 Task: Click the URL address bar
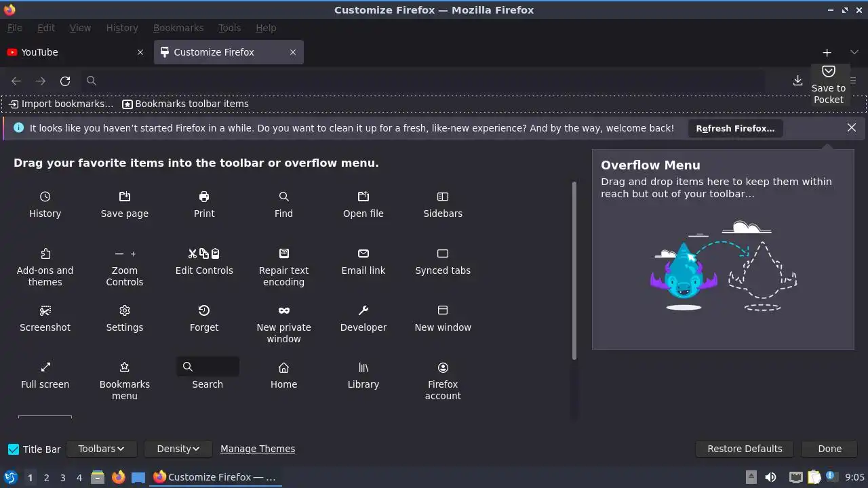point(423,81)
